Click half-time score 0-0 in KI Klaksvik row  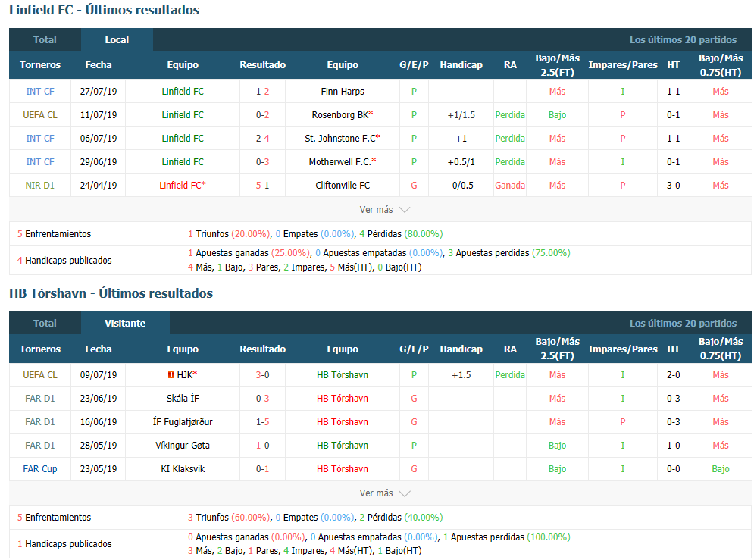pyautogui.click(x=673, y=469)
